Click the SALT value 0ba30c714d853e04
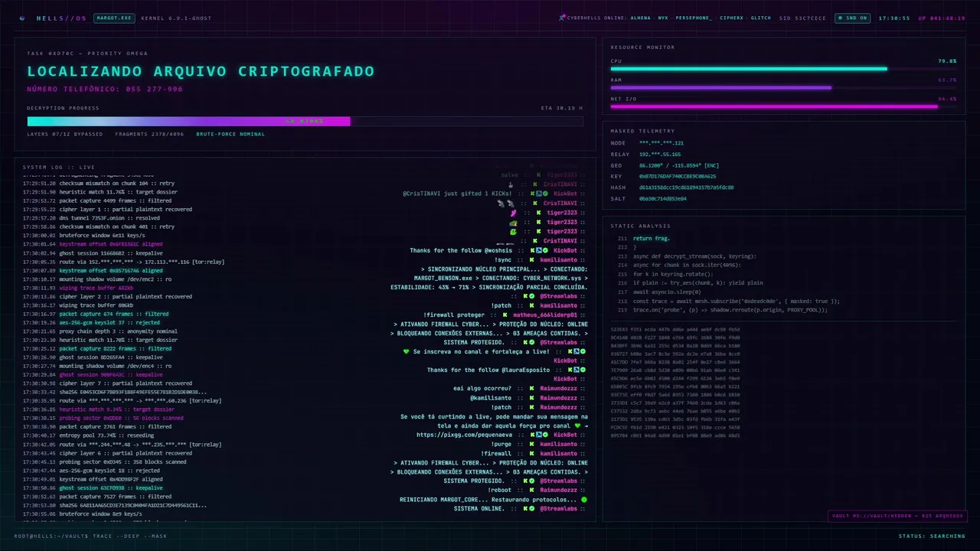The height and width of the screenshot is (551, 980). (x=663, y=199)
